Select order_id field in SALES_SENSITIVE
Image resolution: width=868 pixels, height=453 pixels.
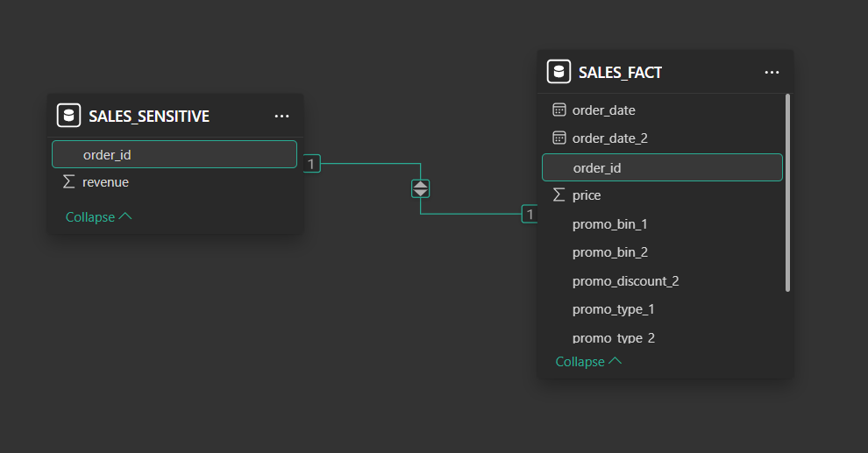(174, 154)
